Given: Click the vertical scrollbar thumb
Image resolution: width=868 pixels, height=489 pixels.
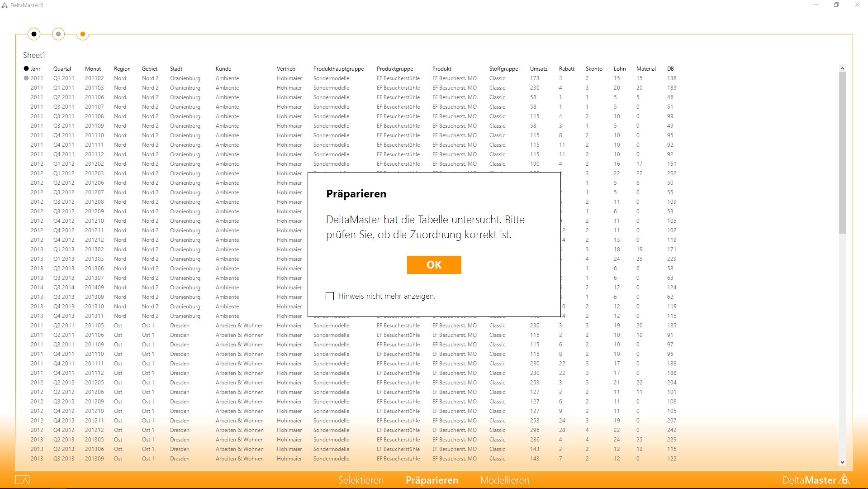Looking at the screenshot, I should (x=842, y=152).
